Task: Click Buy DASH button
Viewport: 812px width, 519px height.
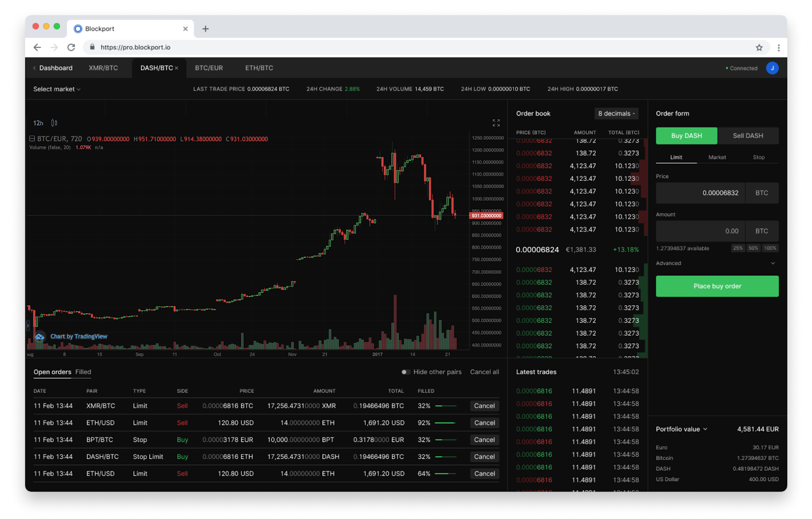Action: pos(686,136)
